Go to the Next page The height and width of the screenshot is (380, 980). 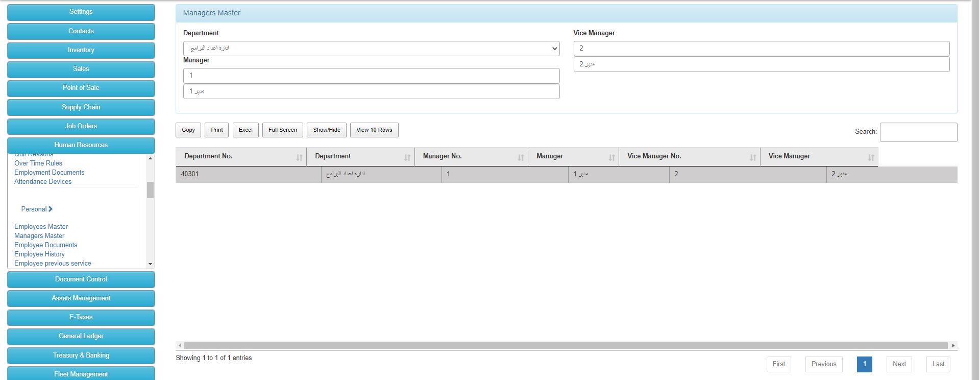tap(899, 364)
